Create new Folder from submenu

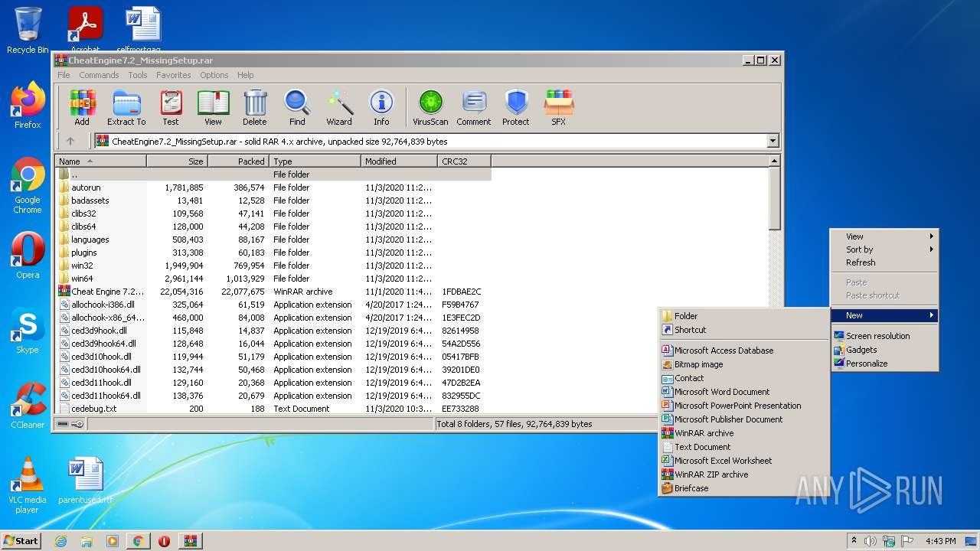(744, 316)
